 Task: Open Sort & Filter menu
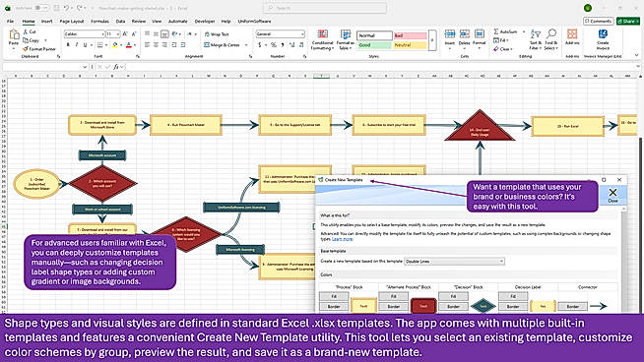535,39
